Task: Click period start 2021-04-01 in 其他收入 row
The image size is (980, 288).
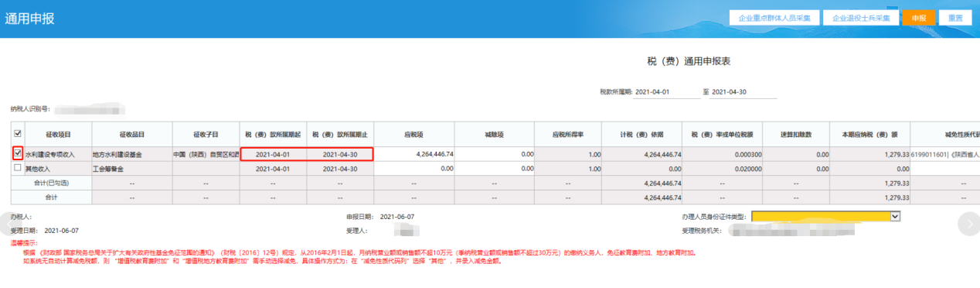Action: [274, 168]
